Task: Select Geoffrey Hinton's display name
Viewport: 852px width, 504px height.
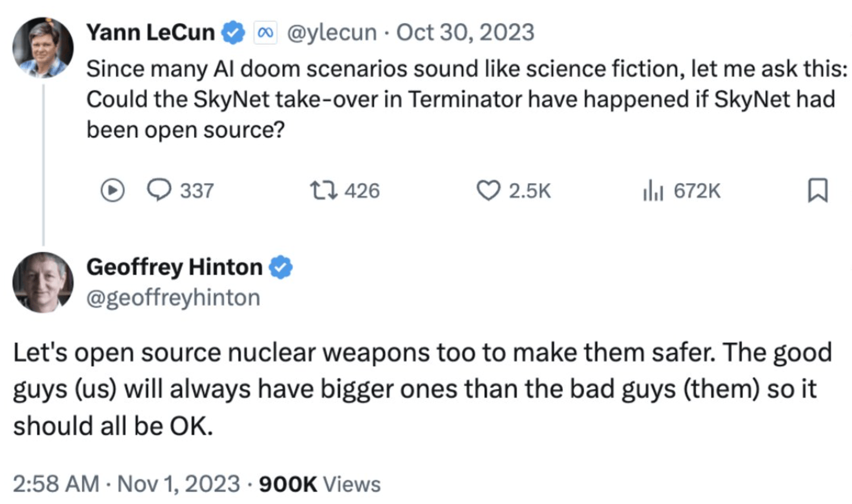Action: 174,267
